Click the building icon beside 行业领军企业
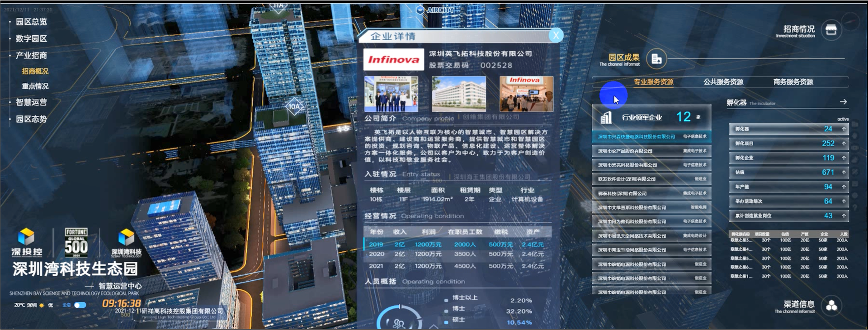 [x=606, y=118]
